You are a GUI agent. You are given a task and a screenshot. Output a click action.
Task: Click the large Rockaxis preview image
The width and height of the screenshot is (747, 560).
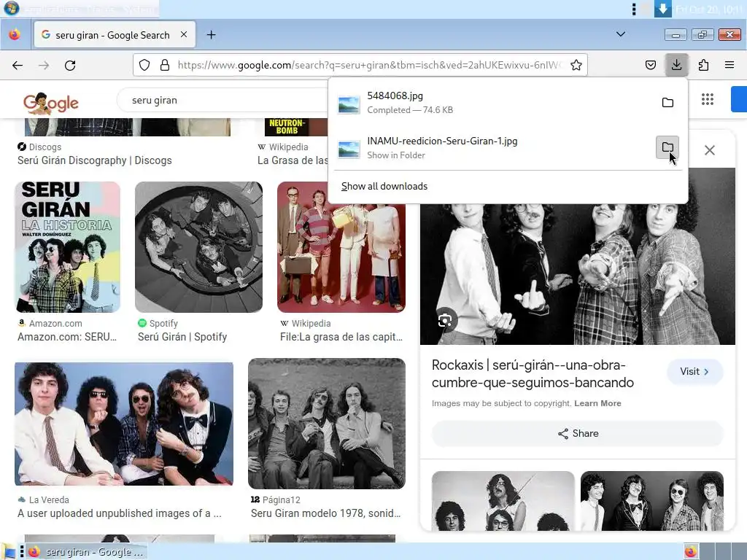(578, 274)
